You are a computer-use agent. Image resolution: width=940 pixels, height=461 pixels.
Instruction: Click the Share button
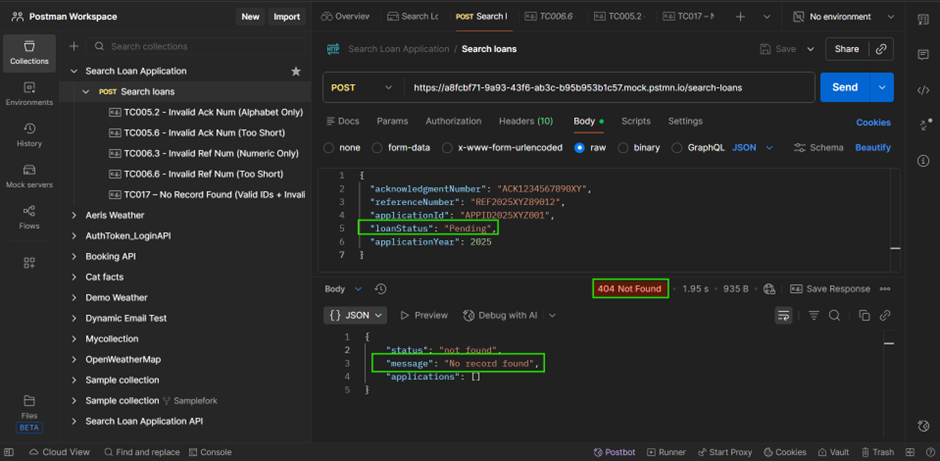(846, 49)
